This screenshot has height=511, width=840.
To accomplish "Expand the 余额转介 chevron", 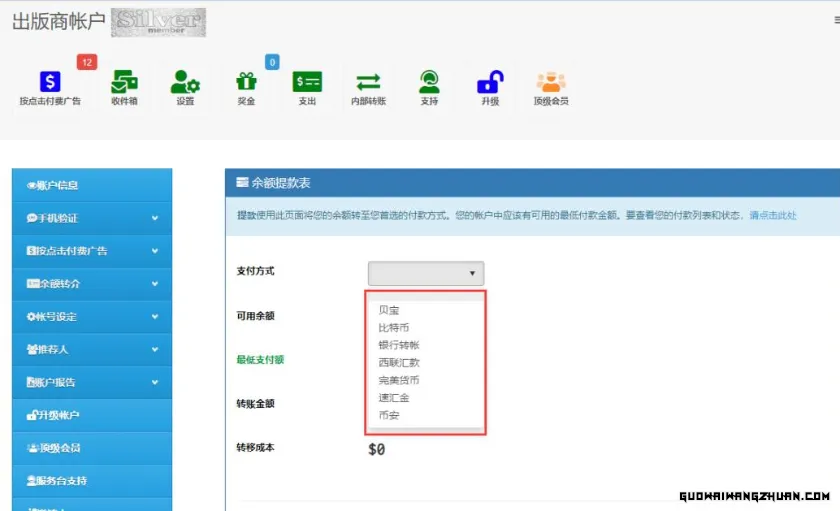I will point(155,284).
